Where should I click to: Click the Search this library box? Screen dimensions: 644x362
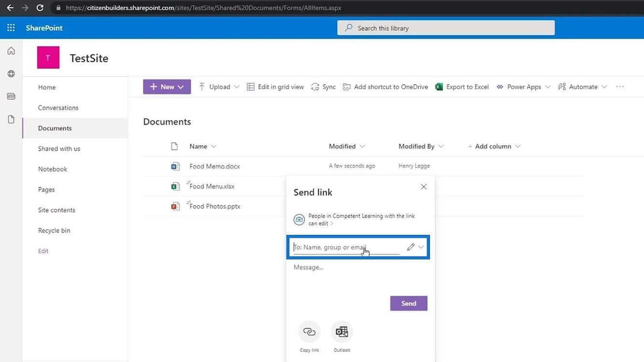point(446,28)
